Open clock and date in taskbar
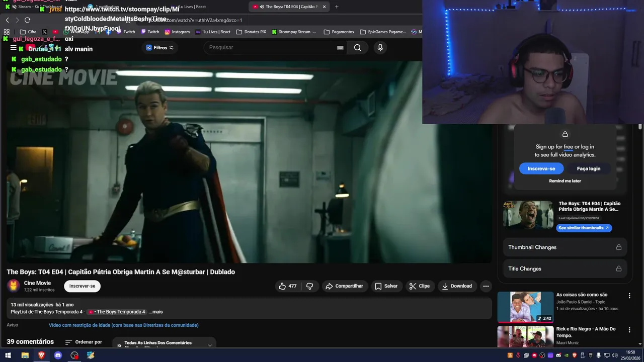This screenshot has width=644, height=362. 630,355
